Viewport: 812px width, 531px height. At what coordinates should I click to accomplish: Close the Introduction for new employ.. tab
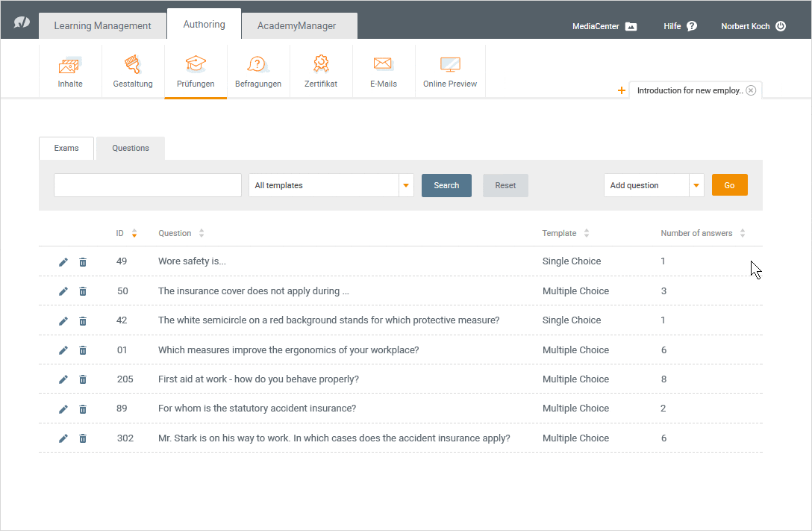pyautogui.click(x=751, y=90)
